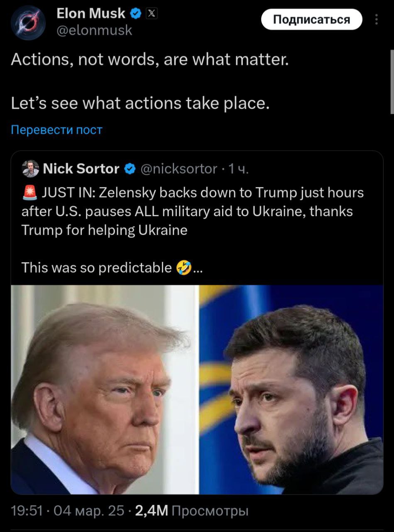Open the quoted post's 1 ч. timestamp

[239, 169]
